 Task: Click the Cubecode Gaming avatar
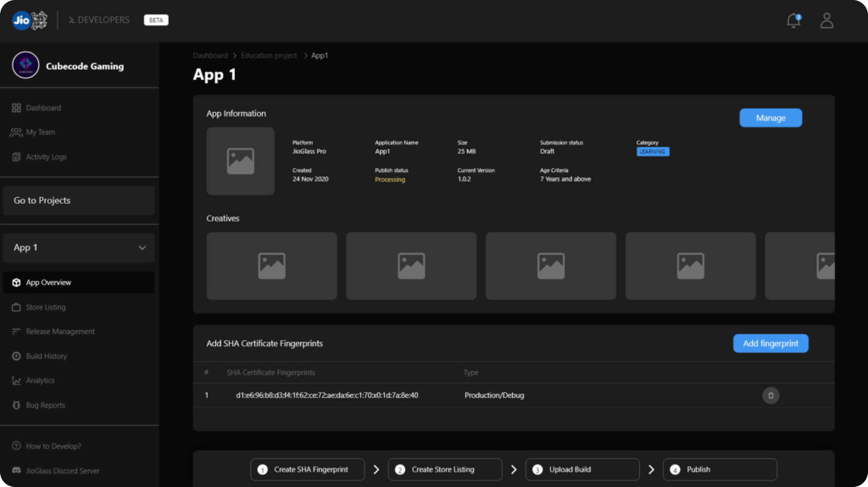pyautogui.click(x=25, y=65)
